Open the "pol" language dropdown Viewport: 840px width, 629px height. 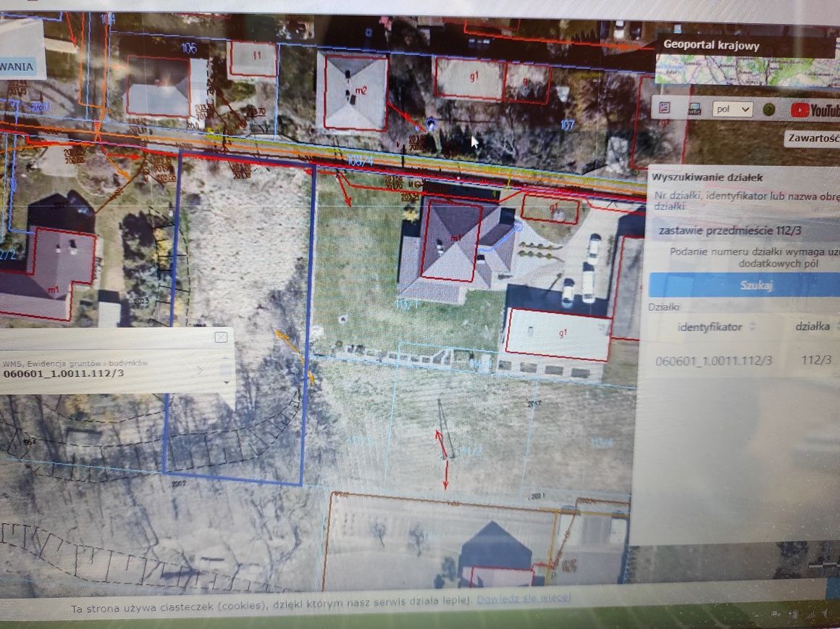(732, 109)
